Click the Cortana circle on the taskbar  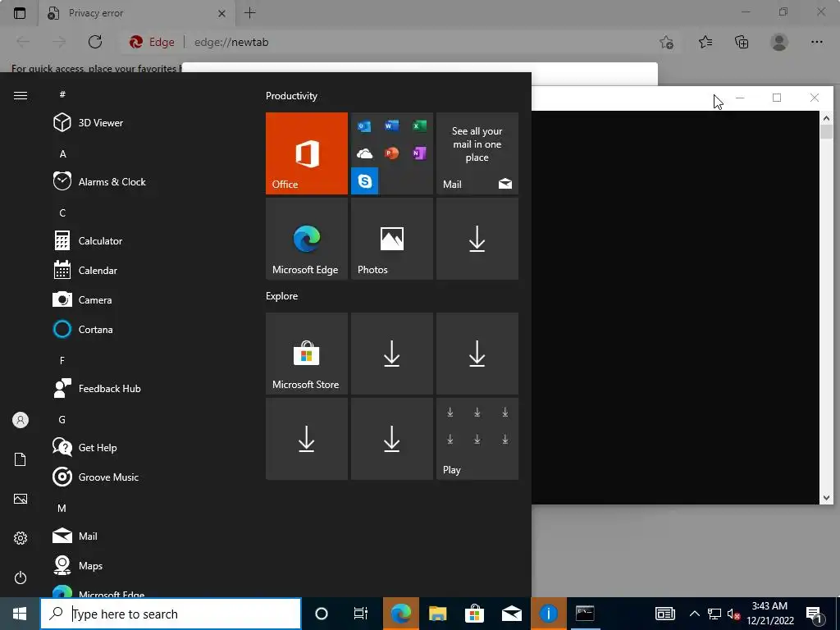pos(322,614)
